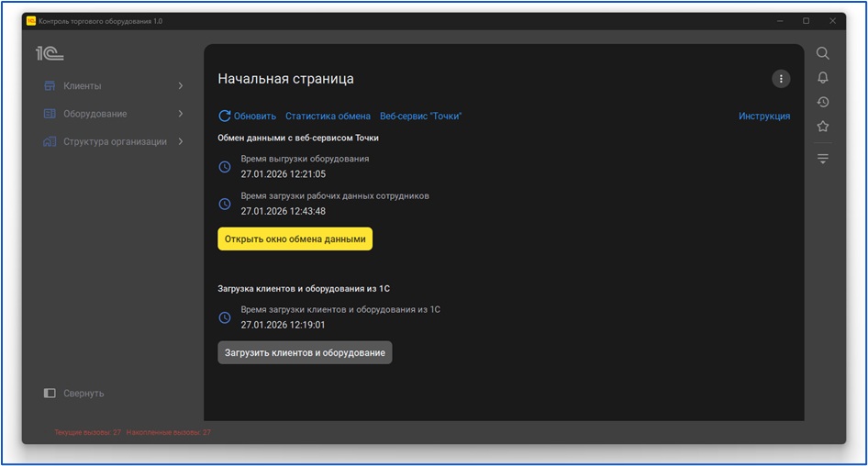Image resolution: width=868 pixels, height=466 pixels.
Task: Click the timestamp 27.01.2026 12:43:48
Action: [283, 211]
